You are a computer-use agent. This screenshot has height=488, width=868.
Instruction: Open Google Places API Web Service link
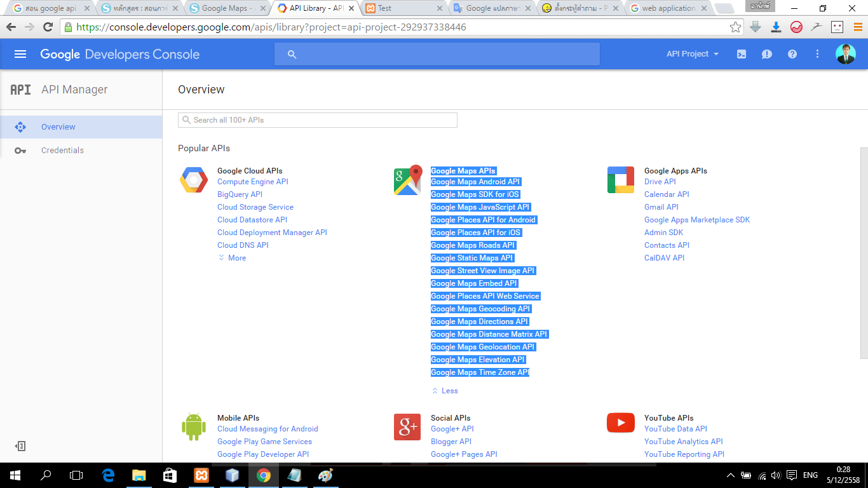pos(485,296)
